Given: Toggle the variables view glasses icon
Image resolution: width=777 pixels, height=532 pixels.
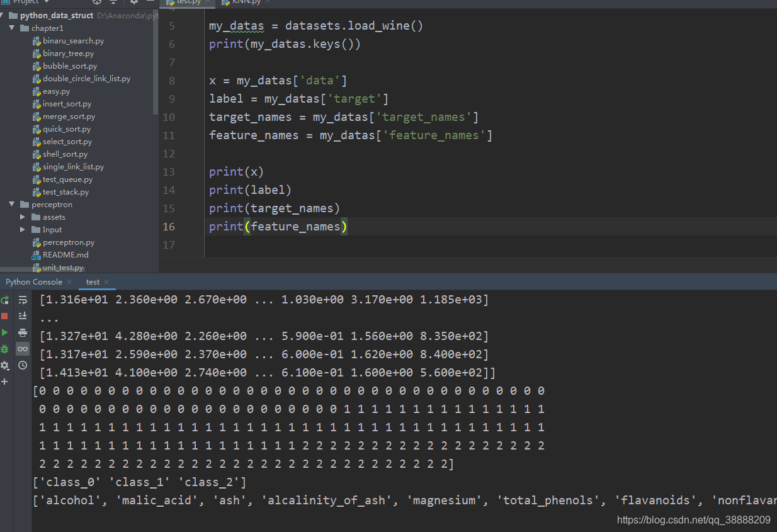Looking at the screenshot, I should [x=23, y=349].
